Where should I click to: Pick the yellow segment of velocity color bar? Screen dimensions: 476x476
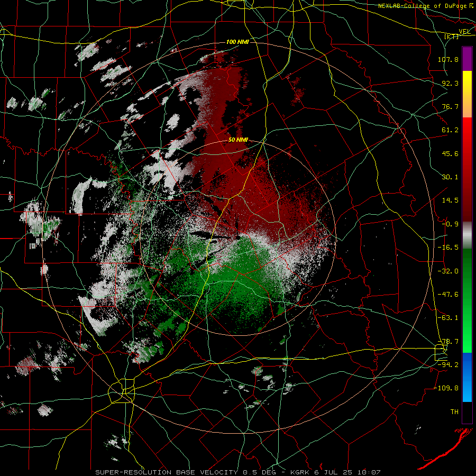(x=467, y=83)
